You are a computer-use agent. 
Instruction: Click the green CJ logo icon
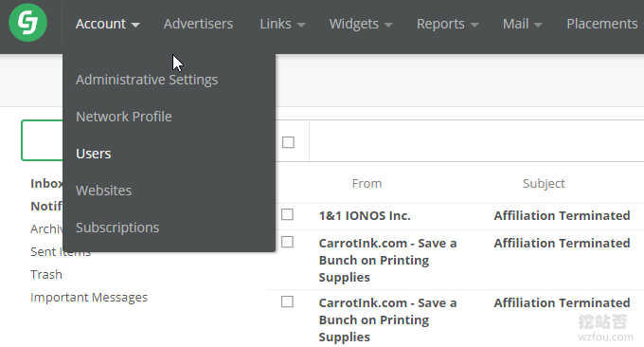(27, 23)
